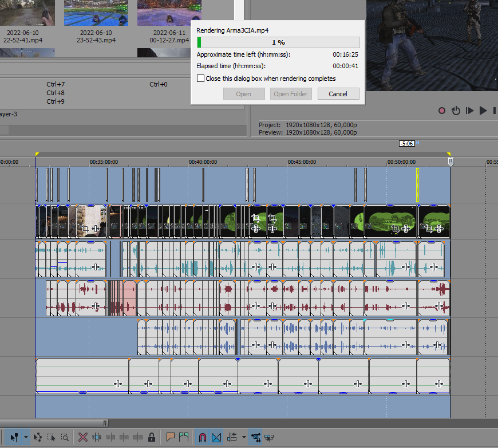This screenshot has height=448, width=498.
Task: Click the green rendering progress bar
Action: tap(278, 42)
